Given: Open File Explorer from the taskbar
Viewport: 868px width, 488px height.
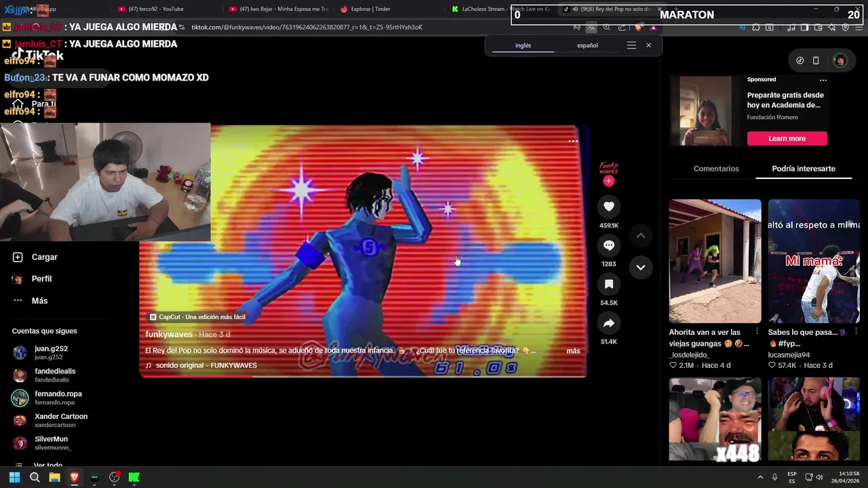Looking at the screenshot, I should click(x=54, y=477).
